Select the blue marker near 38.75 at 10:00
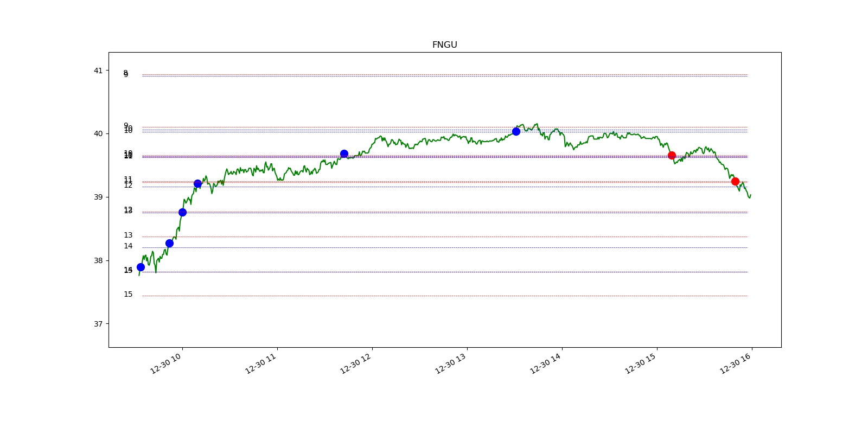 pyautogui.click(x=182, y=212)
